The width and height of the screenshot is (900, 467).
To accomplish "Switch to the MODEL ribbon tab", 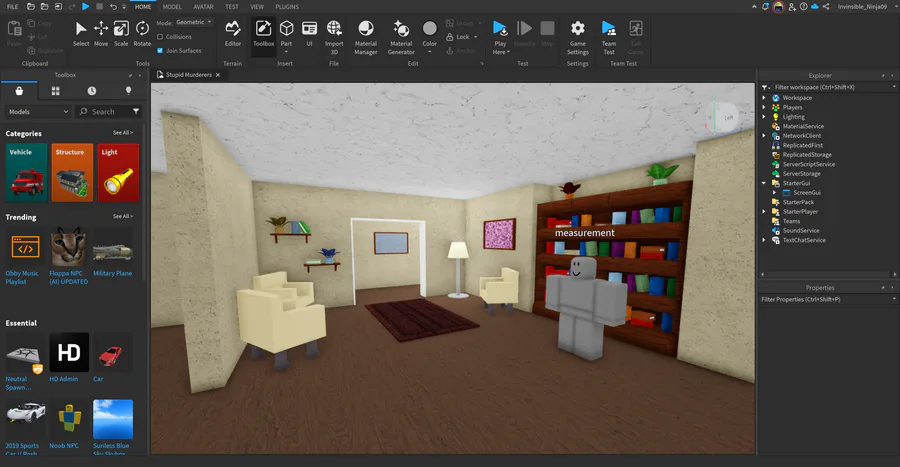I will [172, 7].
